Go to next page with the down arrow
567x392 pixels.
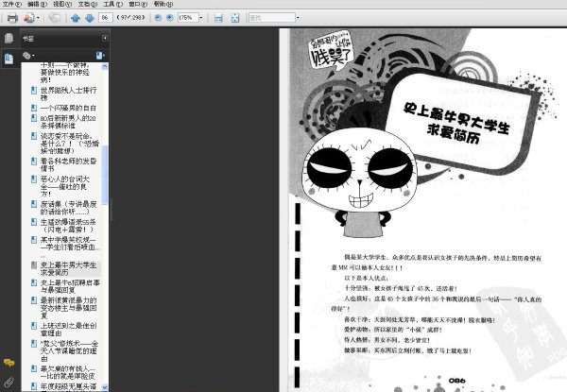coord(90,18)
